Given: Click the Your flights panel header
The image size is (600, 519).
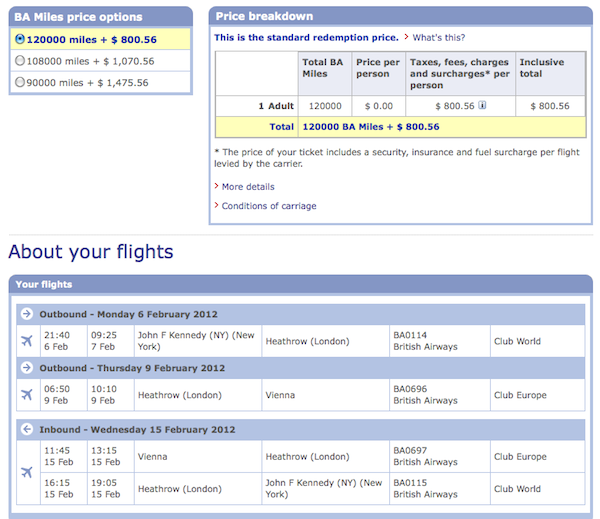Looking at the screenshot, I should click(x=301, y=284).
